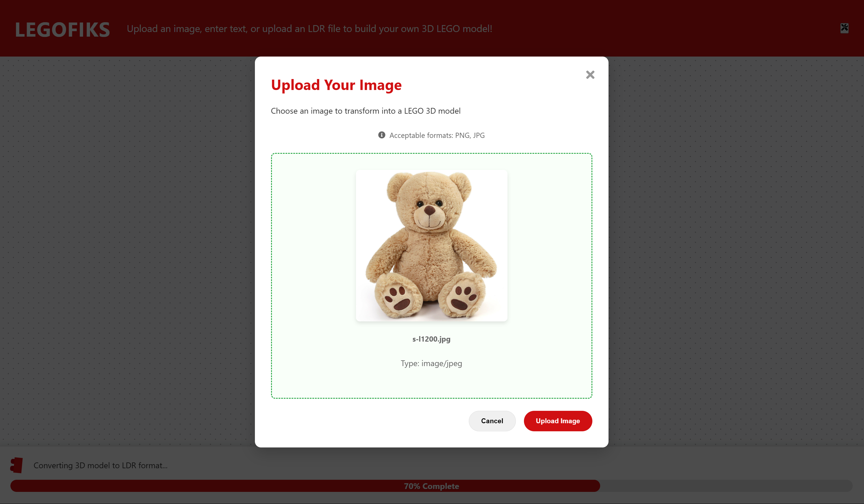This screenshot has height=504, width=864.
Task: Click the LEGOFIKS logo
Action: coord(62,29)
